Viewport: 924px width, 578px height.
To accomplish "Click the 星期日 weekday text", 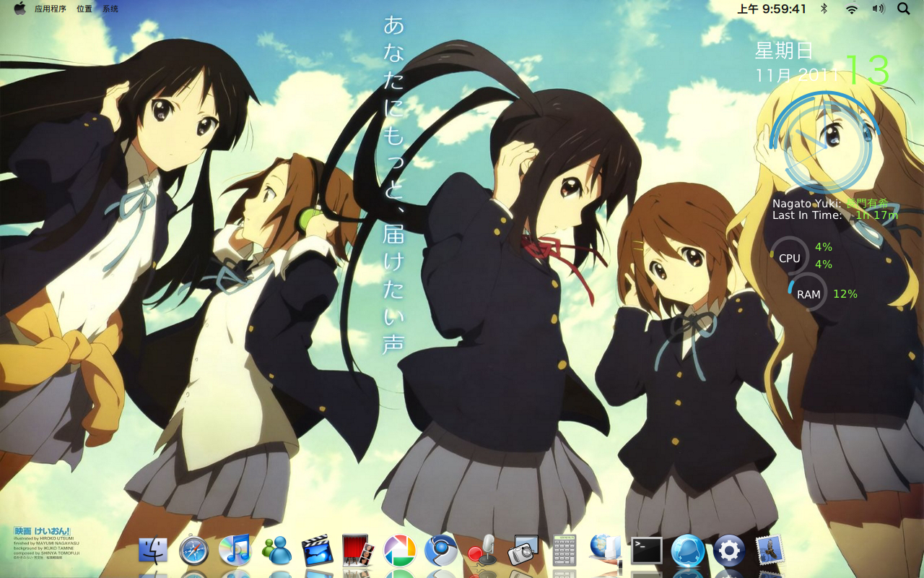I will (784, 51).
